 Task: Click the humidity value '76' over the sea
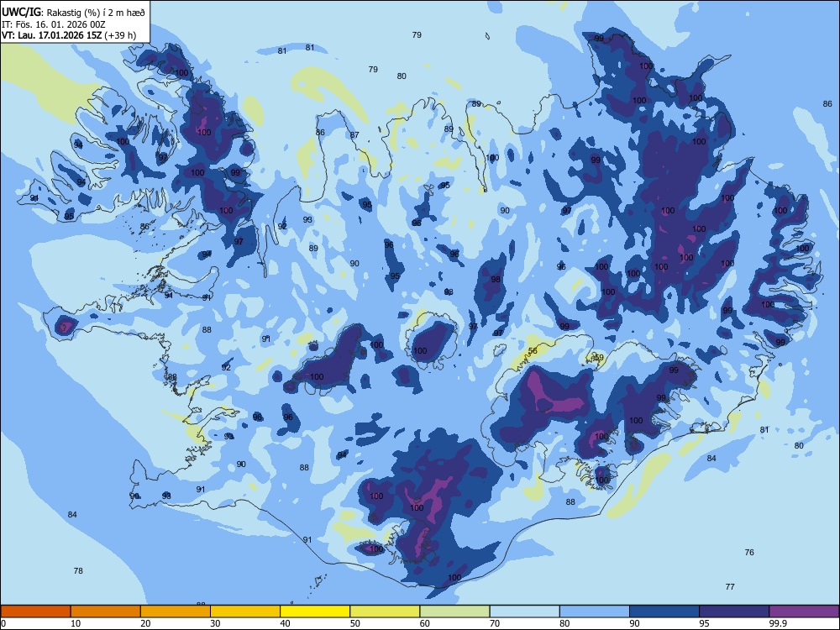(x=749, y=553)
